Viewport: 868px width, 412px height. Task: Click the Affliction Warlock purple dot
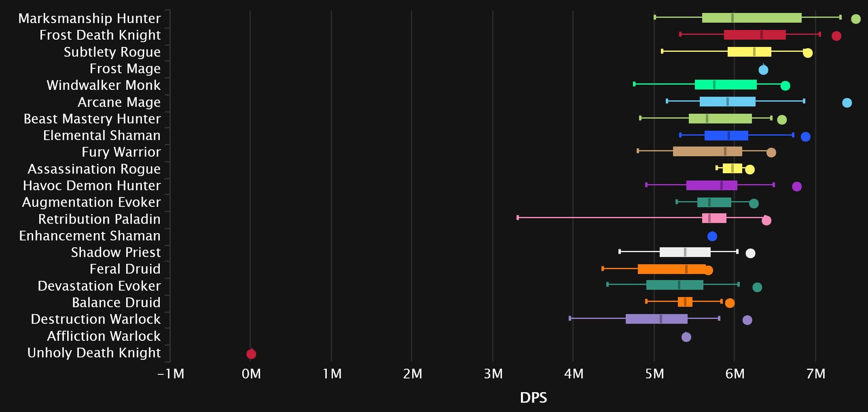[686, 337]
